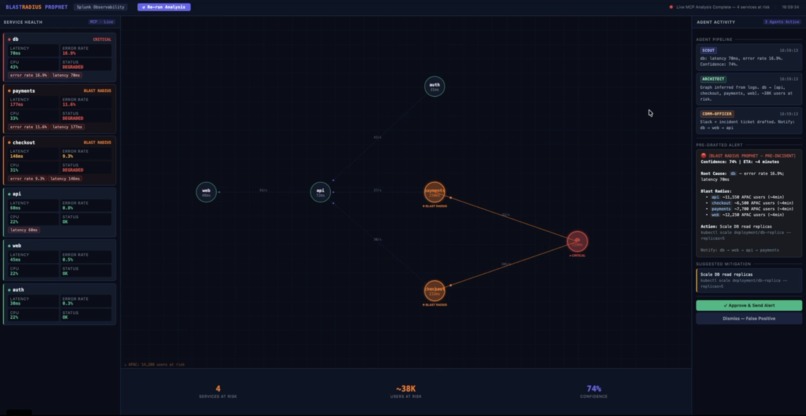Screen dimensions: 806x416
Task: Click 'checkout' chip in Blast Radius list
Action: (720, 203)
